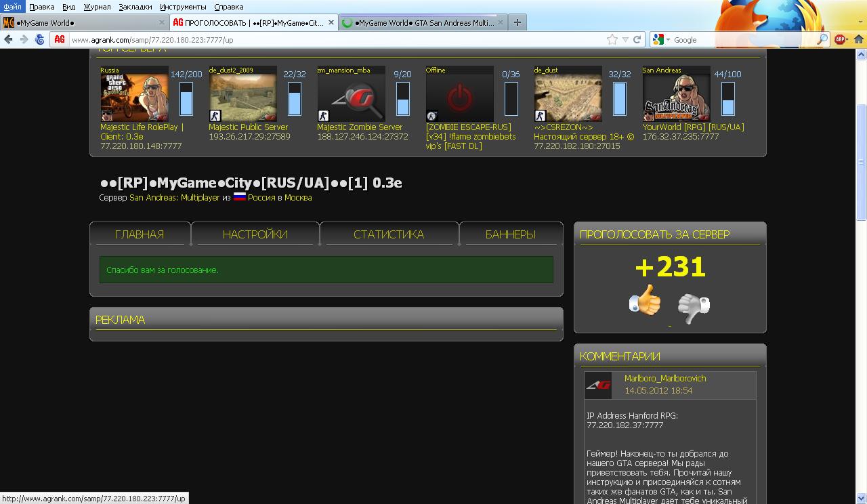Close the first MyGame World tab
The width and height of the screenshot is (867, 504).
[x=161, y=22]
